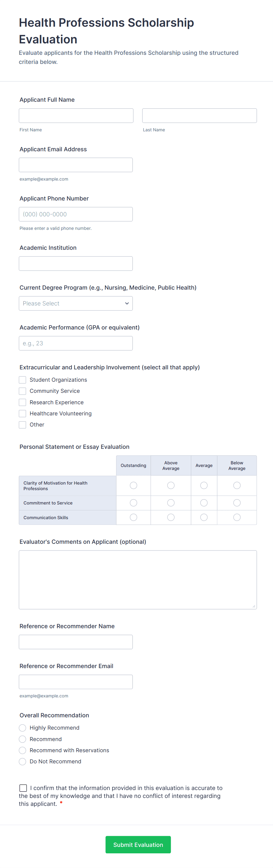Image resolution: width=273 pixels, height=868 pixels.
Task: Check the Student Organizations checkbox
Action: pyautogui.click(x=23, y=380)
